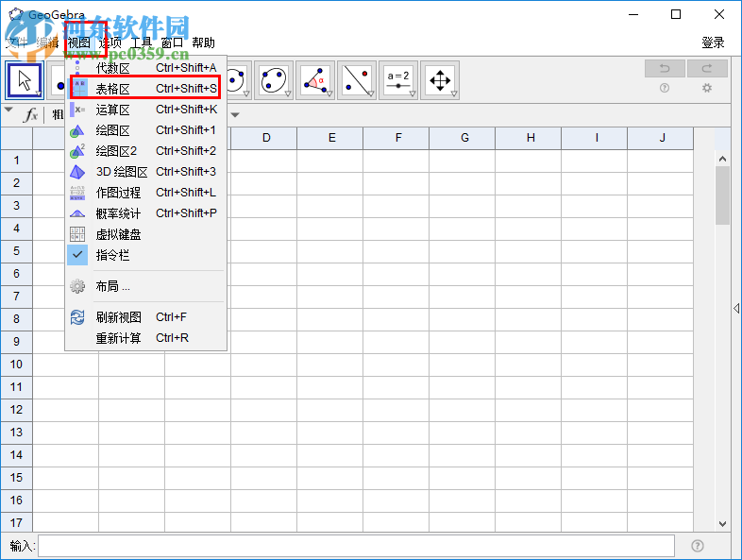Screen dimensions: 742x560
Task: Toggle 绘图区2 second graphics view
Action: coord(145,151)
